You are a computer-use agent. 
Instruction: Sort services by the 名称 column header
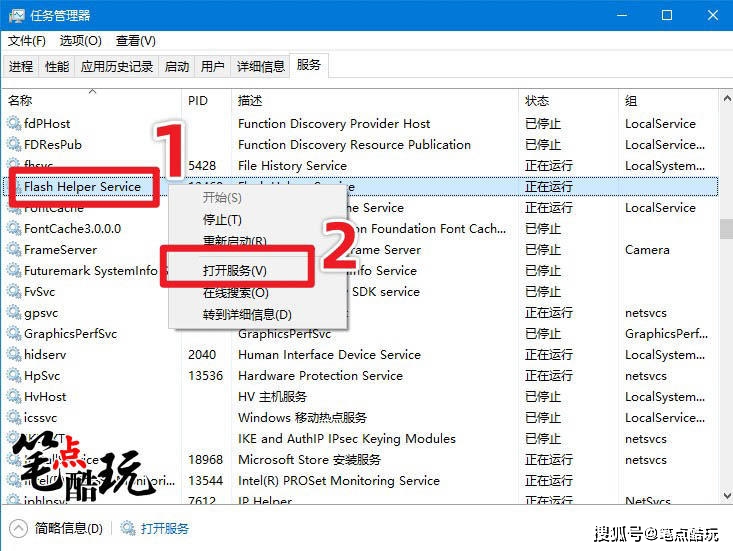[20, 100]
